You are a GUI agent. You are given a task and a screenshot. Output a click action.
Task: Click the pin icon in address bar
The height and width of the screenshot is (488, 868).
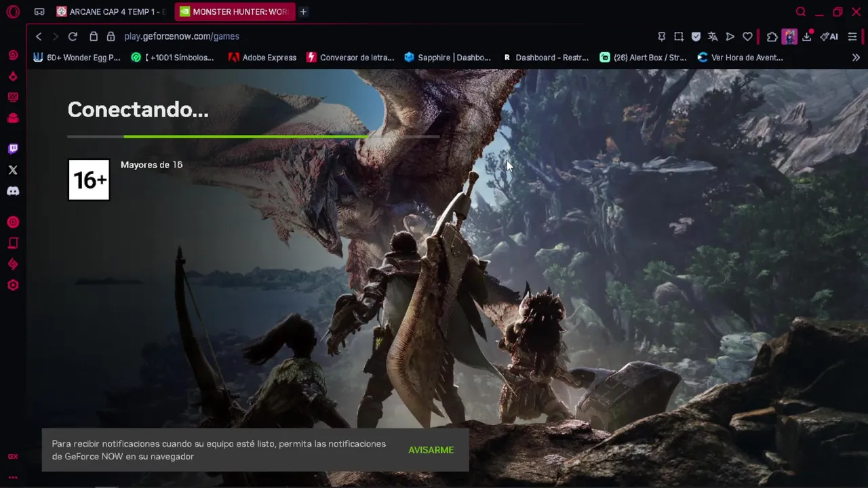point(661,37)
